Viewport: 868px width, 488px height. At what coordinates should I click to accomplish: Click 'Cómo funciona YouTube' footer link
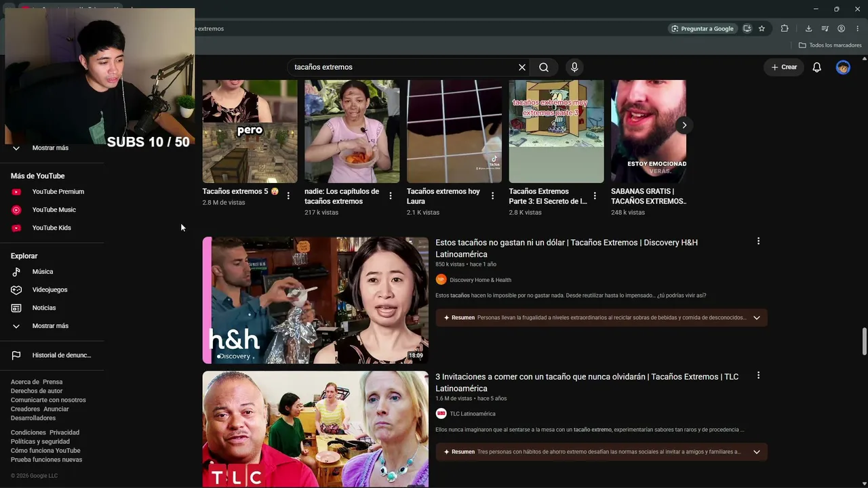(45, 451)
